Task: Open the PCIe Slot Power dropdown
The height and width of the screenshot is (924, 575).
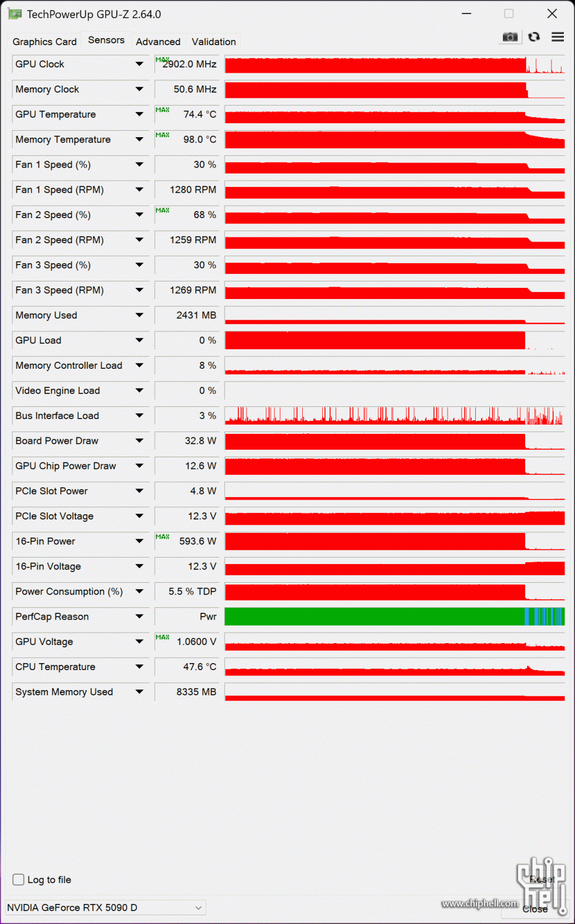Action: (x=139, y=491)
